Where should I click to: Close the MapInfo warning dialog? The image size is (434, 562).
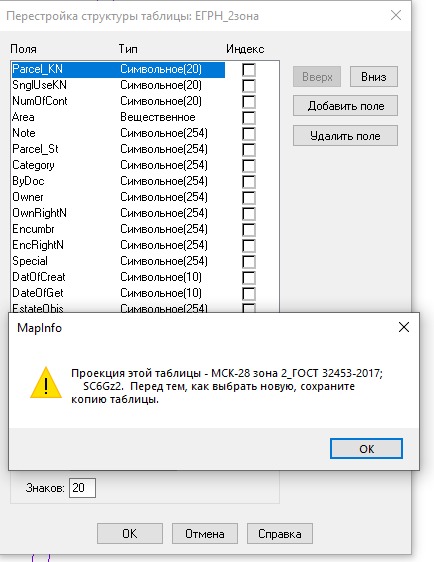pos(404,327)
